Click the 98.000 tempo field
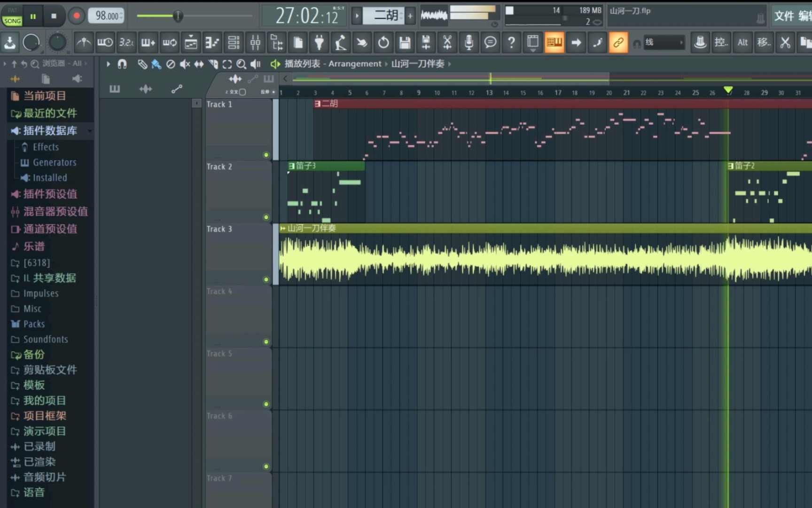This screenshot has height=508, width=812. (x=107, y=16)
